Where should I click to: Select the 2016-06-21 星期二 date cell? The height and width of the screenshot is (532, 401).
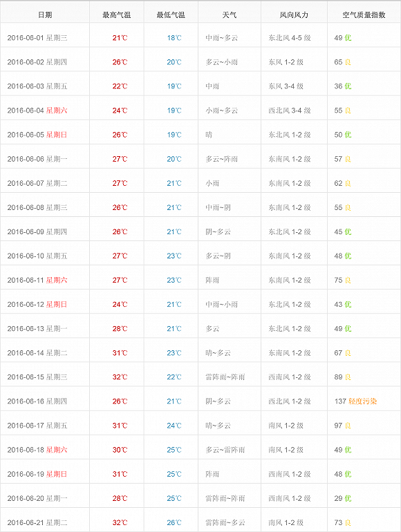pyautogui.click(x=37, y=522)
